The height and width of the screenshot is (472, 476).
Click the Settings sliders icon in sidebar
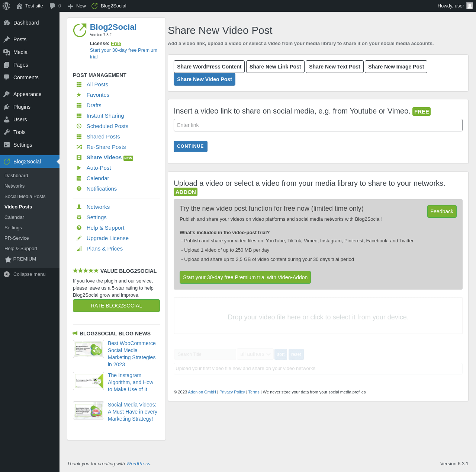[7, 145]
